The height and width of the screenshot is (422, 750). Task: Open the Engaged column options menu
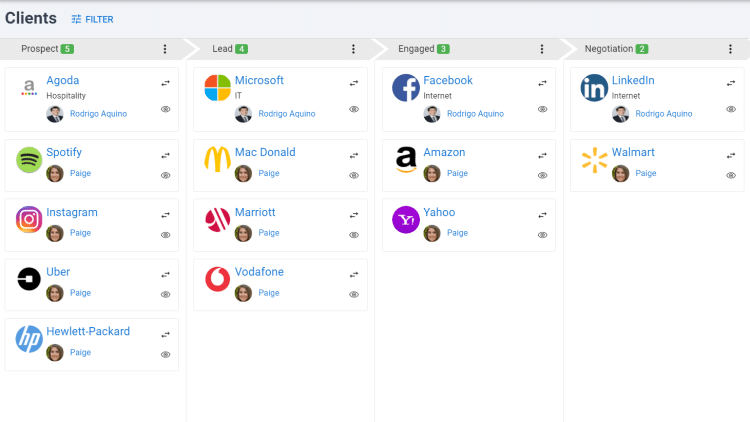[542, 49]
